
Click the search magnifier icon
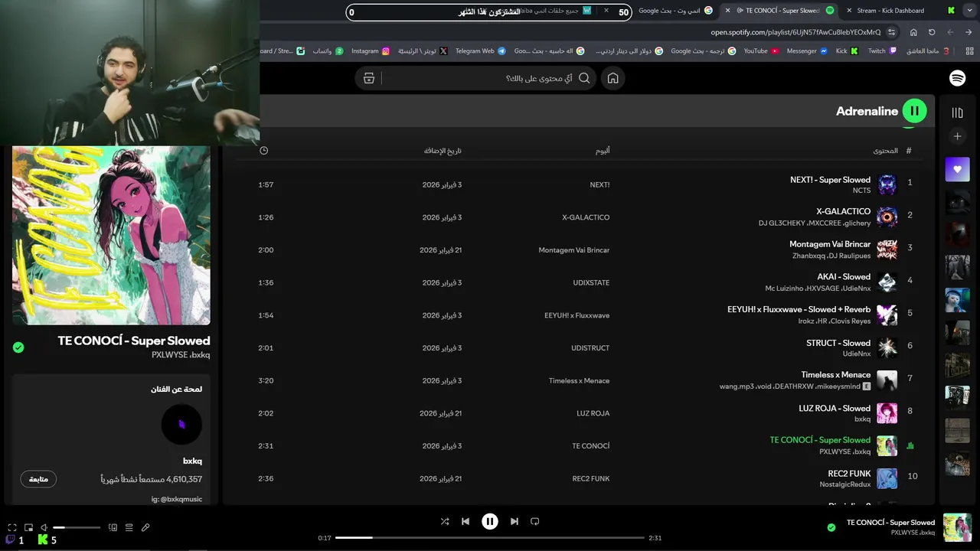[584, 78]
